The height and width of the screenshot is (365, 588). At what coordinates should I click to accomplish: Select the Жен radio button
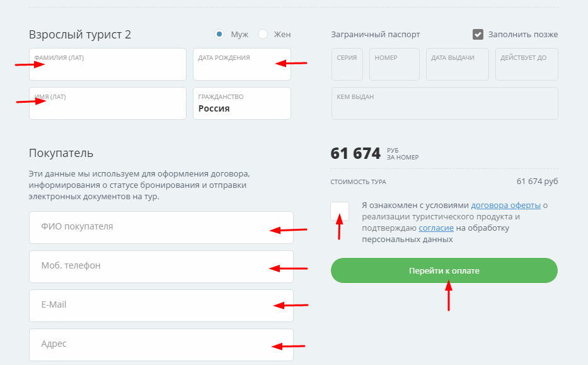[263, 34]
